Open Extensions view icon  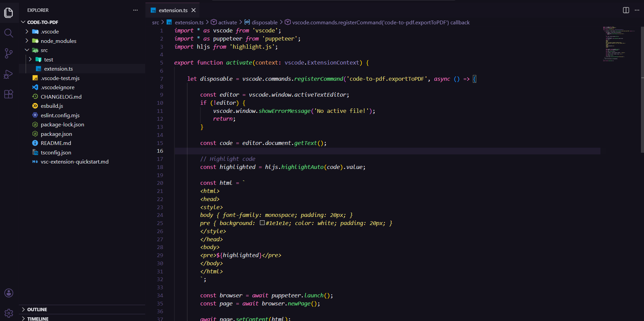tap(9, 94)
